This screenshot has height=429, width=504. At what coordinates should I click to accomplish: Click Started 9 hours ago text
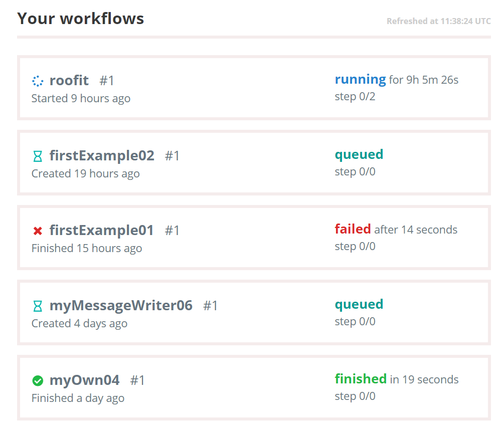click(81, 98)
